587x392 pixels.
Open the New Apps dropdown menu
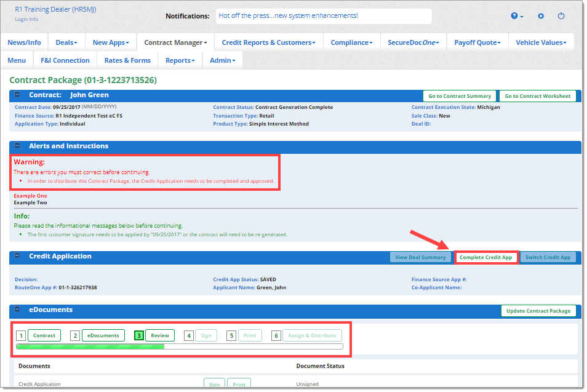[111, 42]
